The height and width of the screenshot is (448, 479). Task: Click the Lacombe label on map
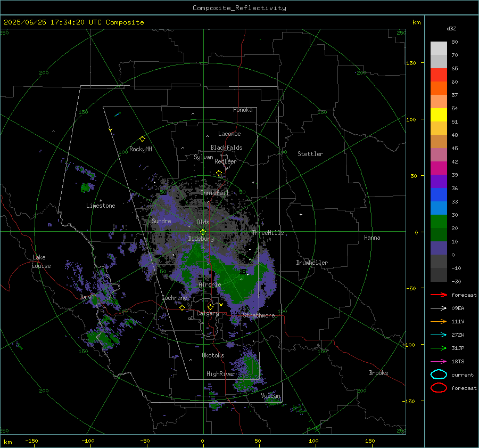click(x=229, y=134)
